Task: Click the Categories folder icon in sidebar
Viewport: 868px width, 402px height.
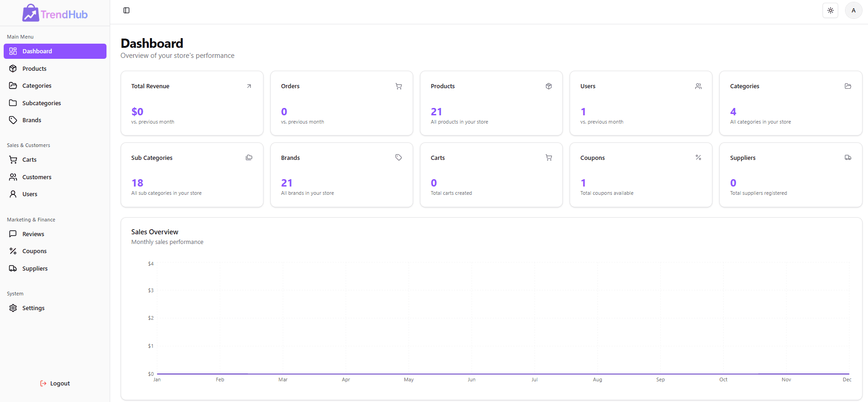Action: click(13, 85)
